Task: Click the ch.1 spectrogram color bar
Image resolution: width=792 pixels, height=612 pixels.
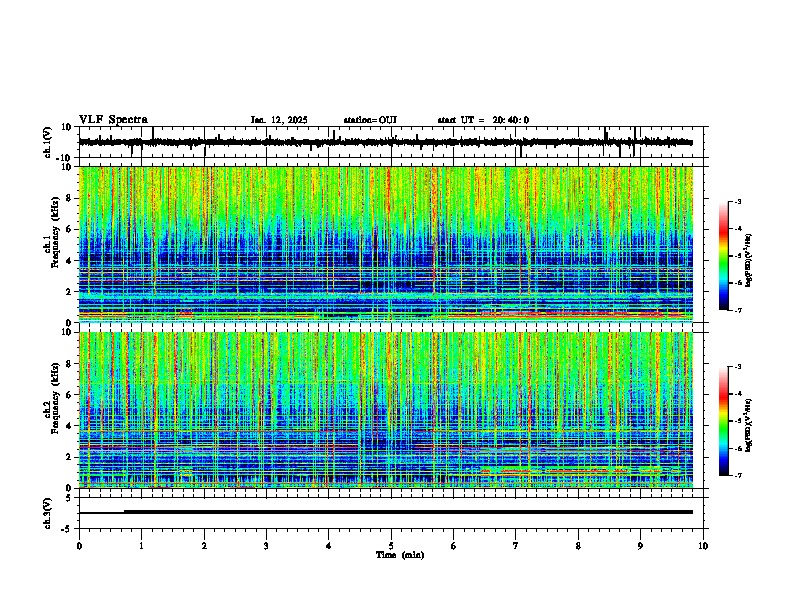Action: point(724,256)
